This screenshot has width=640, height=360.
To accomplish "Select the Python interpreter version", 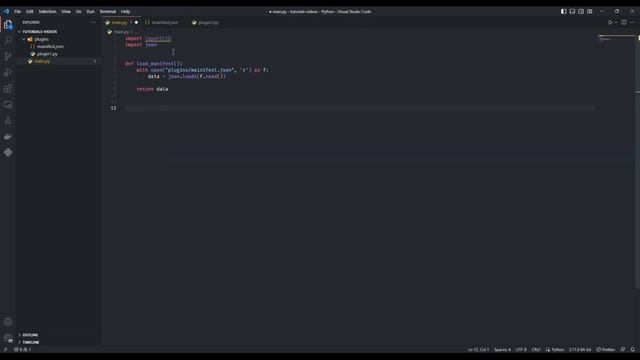I will coord(580,349).
